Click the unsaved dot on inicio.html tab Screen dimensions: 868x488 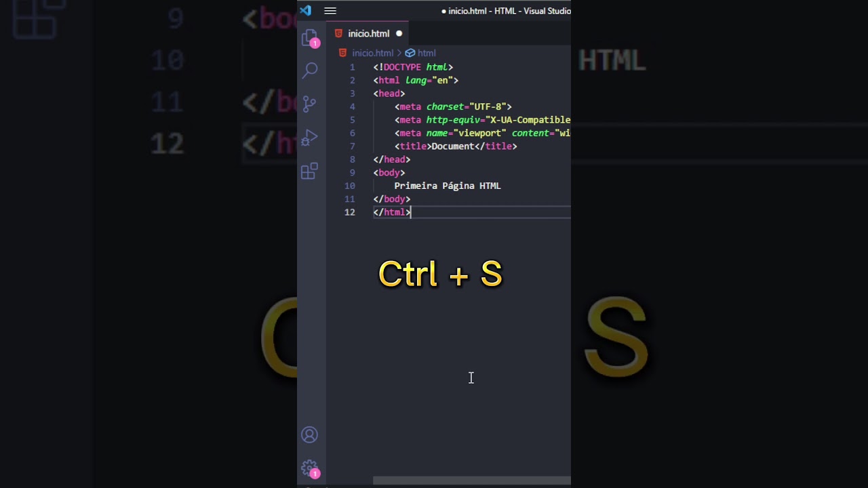point(399,33)
